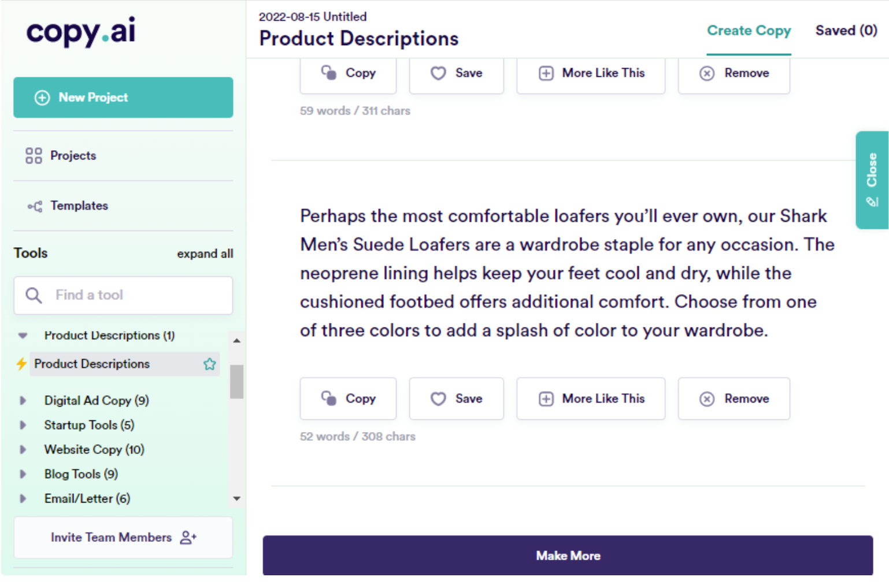Click the lightning bolt icon in Tools
This screenshot has width=889, height=588.
(21, 364)
